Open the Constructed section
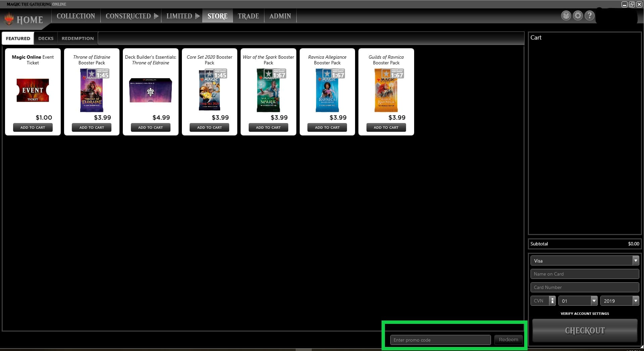The image size is (644, 351). click(128, 16)
